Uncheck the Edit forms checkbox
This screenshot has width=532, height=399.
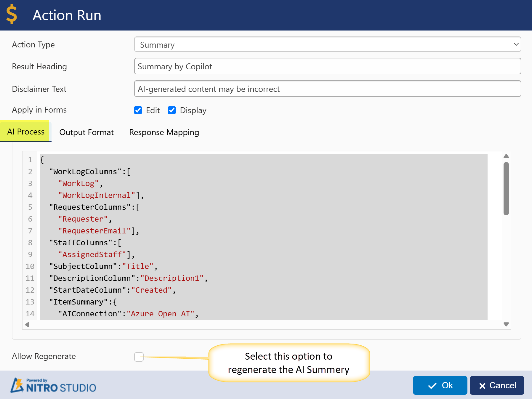138,110
